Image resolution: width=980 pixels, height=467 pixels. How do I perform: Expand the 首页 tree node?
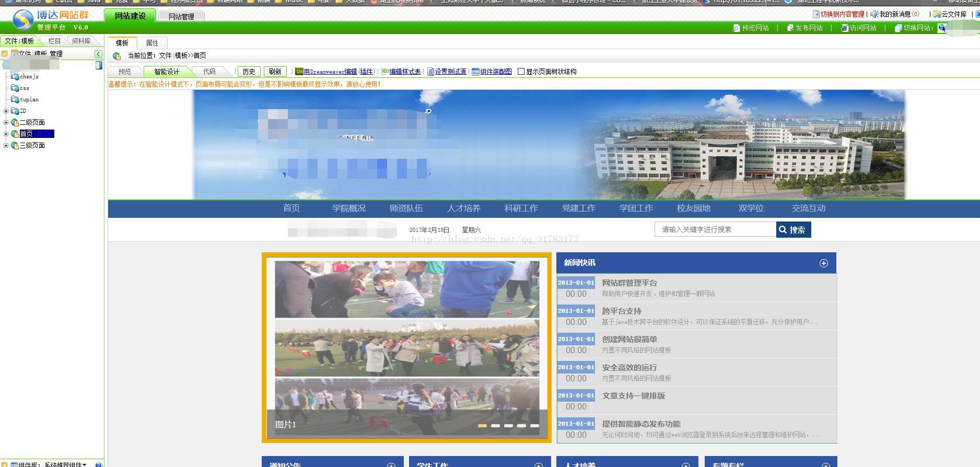(x=6, y=134)
